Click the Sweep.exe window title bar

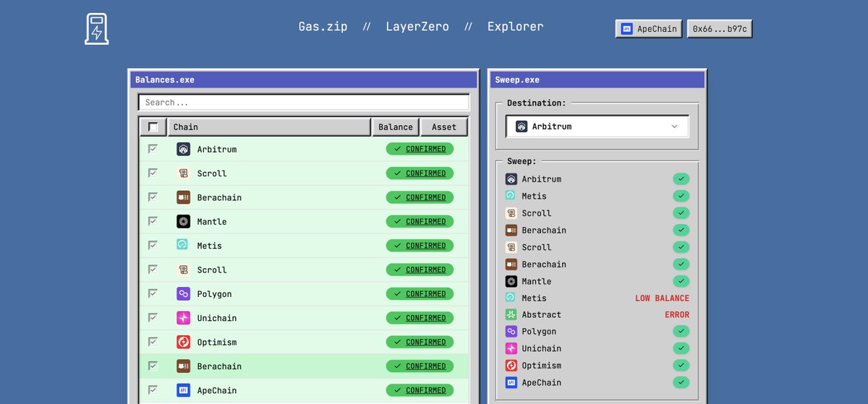[597, 79]
